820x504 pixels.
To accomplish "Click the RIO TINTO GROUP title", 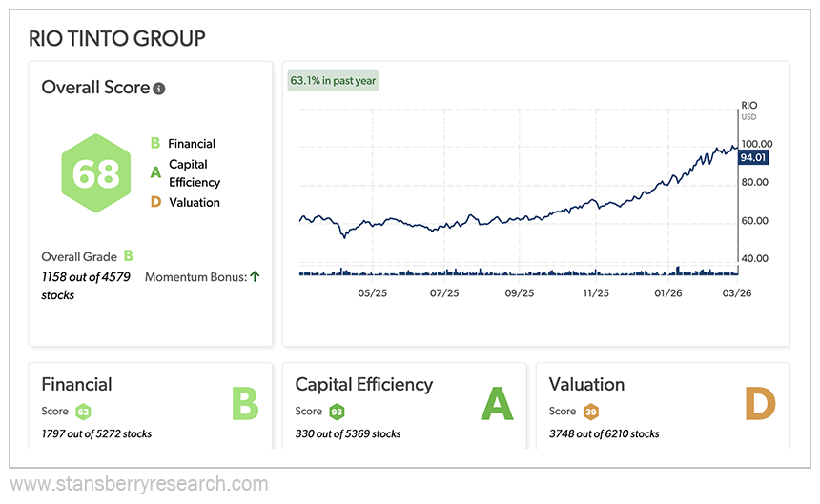I will click(117, 39).
